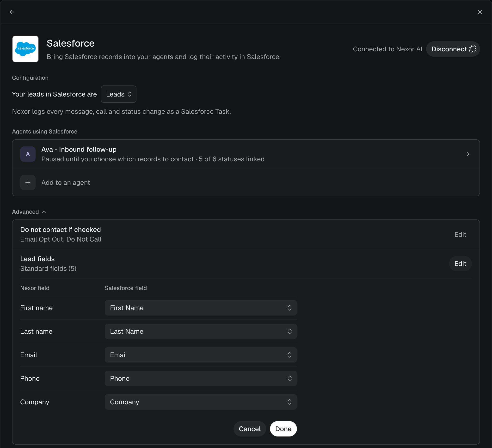Confirm field mapping with Done
Image resolution: width=492 pixels, height=448 pixels.
pyautogui.click(x=283, y=429)
